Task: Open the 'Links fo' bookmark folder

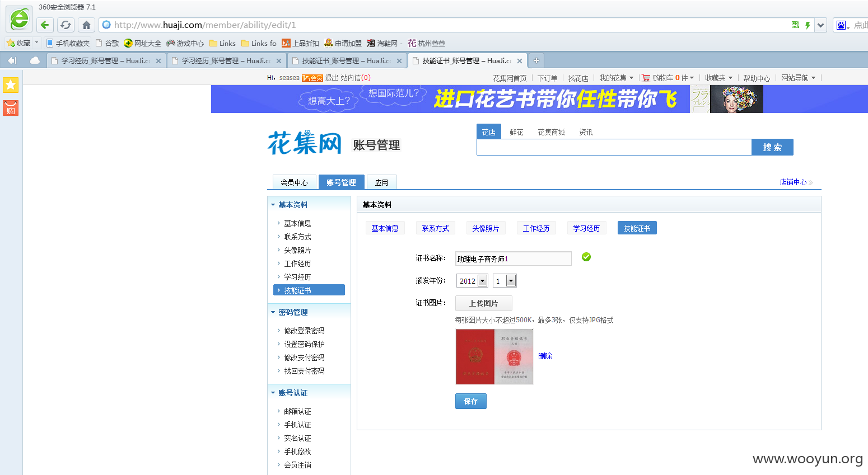Action: click(x=259, y=43)
